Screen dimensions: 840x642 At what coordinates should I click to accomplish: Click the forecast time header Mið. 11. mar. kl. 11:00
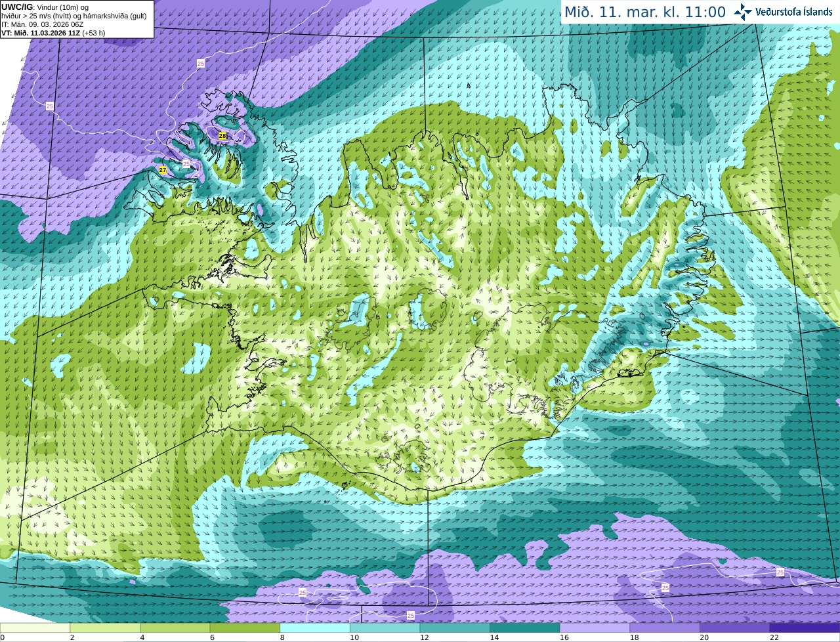click(x=645, y=12)
